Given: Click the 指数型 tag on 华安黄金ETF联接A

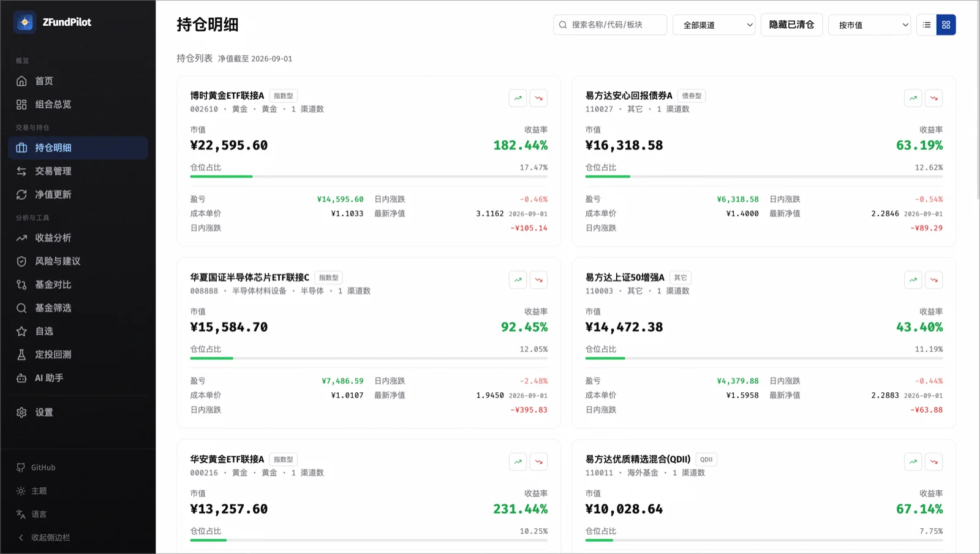Looking at the screenshot, I should 283,460.
